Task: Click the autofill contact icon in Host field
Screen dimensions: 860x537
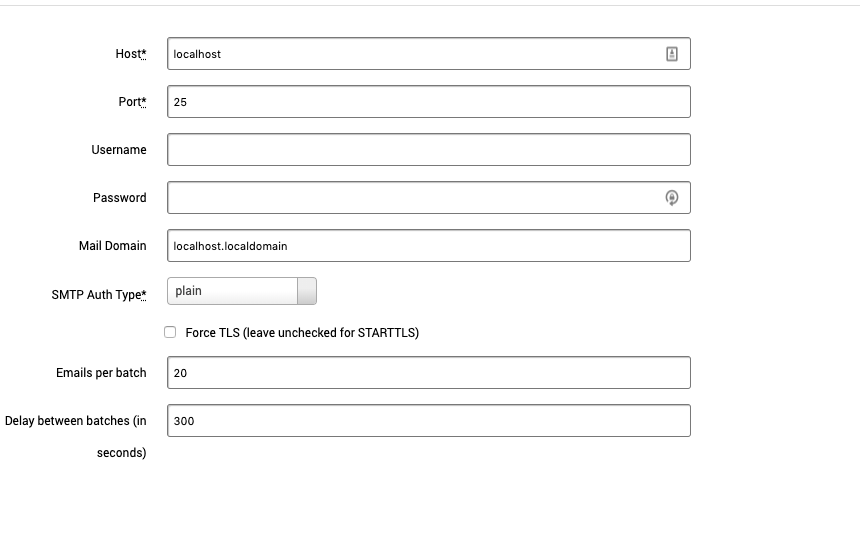Action: (x=672, y=54)
